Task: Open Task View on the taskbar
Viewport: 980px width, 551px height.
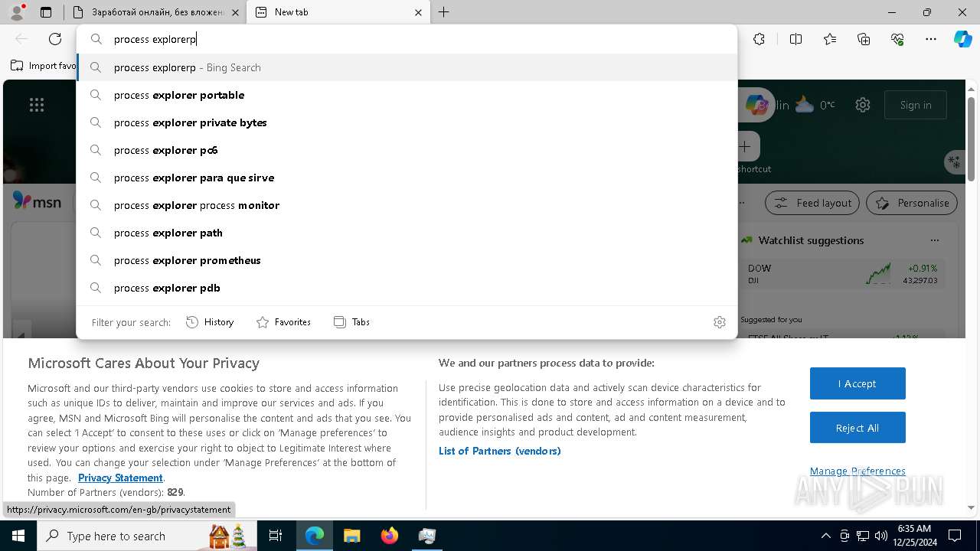Action: pyautogui.click(x=276, y=536)
